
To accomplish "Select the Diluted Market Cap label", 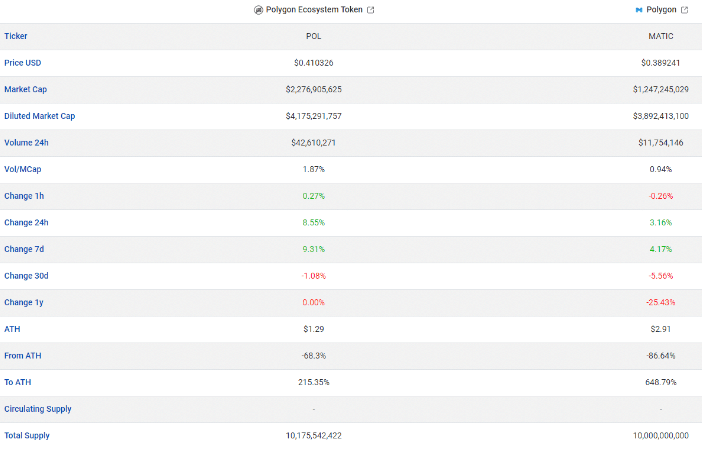I will click(x=39, y=116).
